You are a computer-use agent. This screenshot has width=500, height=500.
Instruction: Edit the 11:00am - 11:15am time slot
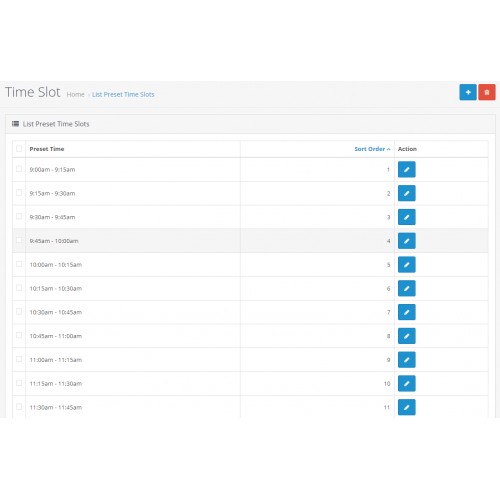click(407, 360)
